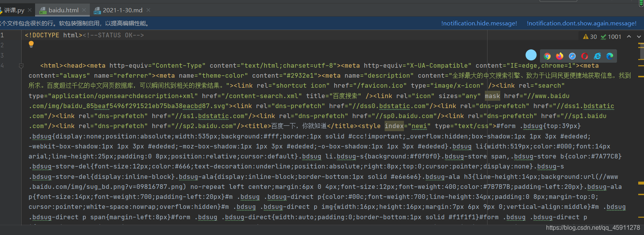644x235 pixels.
Task: Go to next highlighted problem
Action: (639, 37)
